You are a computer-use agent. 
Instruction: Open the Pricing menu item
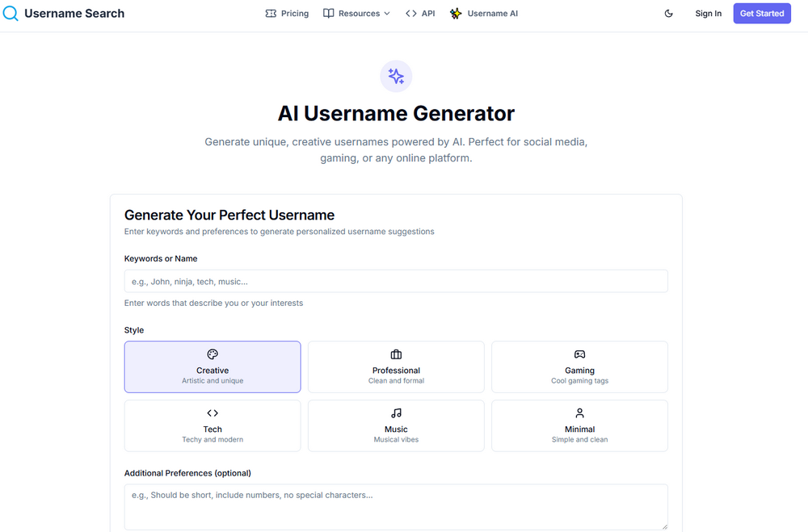coord(287,13)
